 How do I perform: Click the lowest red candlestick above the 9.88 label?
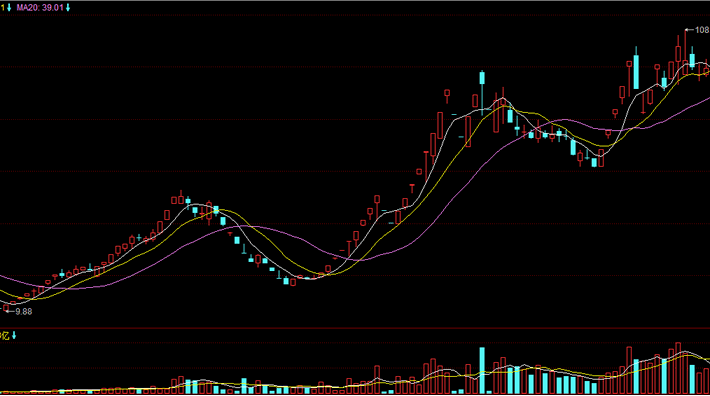pos(6,308)
